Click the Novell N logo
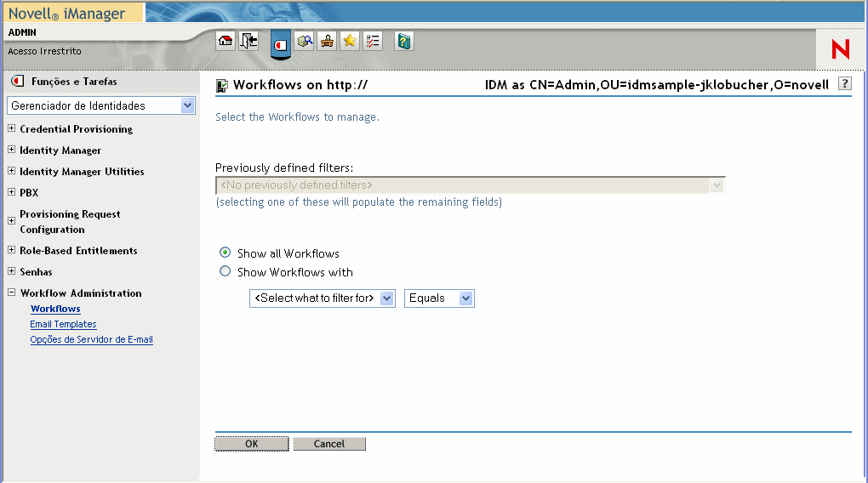This screenshot has width=868, height=483. 840,49
